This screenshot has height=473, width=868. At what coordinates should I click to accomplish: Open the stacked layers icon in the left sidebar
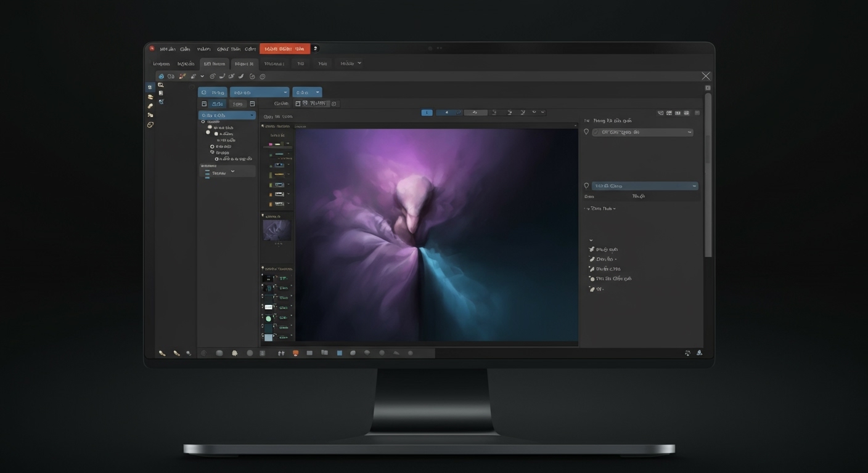(x=150, y=97)
